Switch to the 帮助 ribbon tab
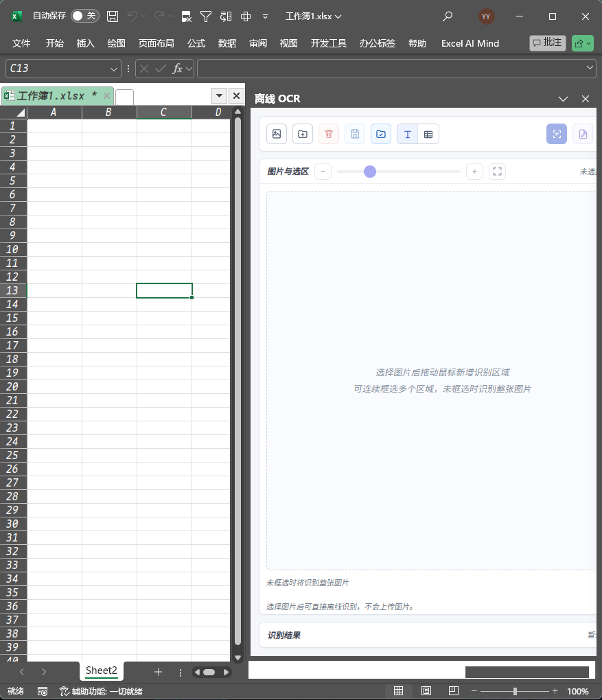 (x=417, y=43)
